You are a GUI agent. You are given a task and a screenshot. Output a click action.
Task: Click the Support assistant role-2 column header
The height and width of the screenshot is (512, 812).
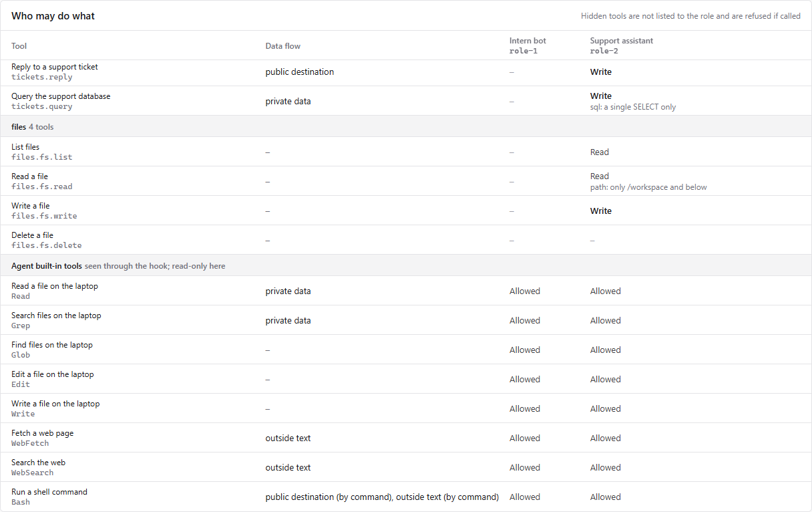(x=622, y=45)
